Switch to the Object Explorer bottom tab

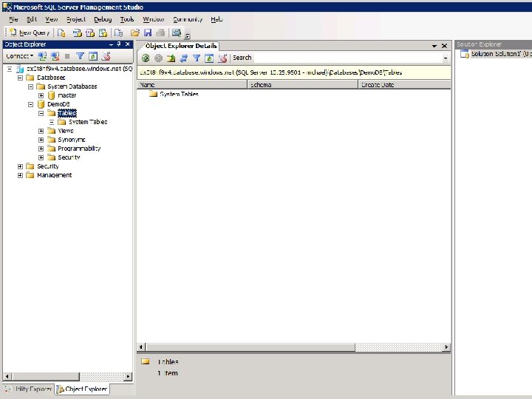(x=82, y=389)
